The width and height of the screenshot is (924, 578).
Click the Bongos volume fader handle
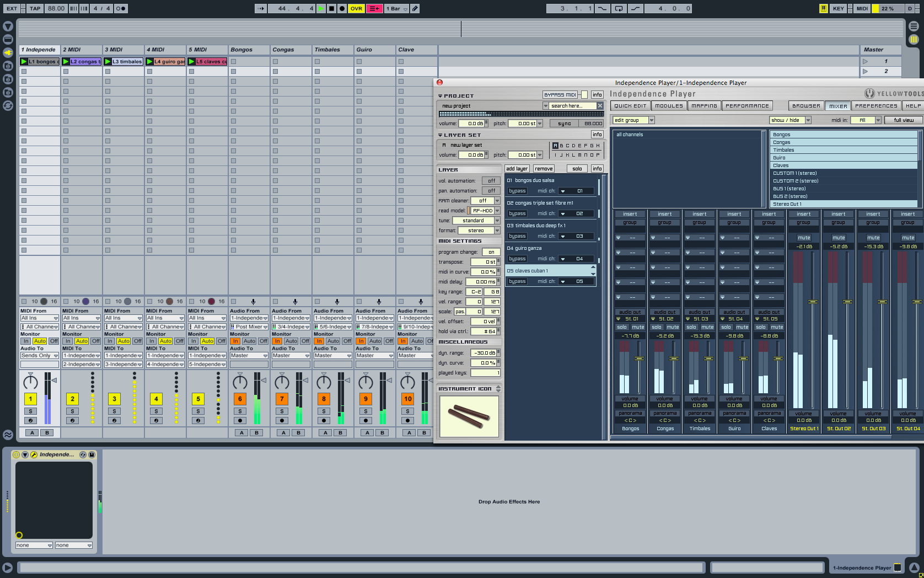tap(639, 358)
